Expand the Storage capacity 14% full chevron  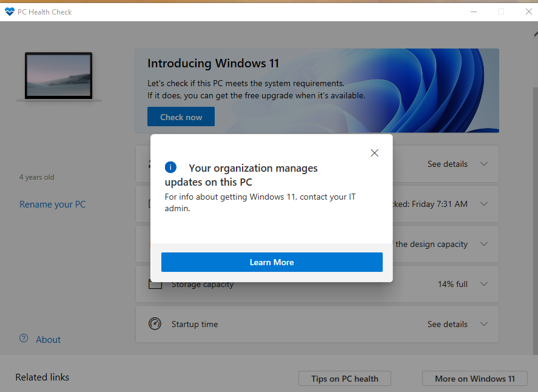tap(484, 284)
